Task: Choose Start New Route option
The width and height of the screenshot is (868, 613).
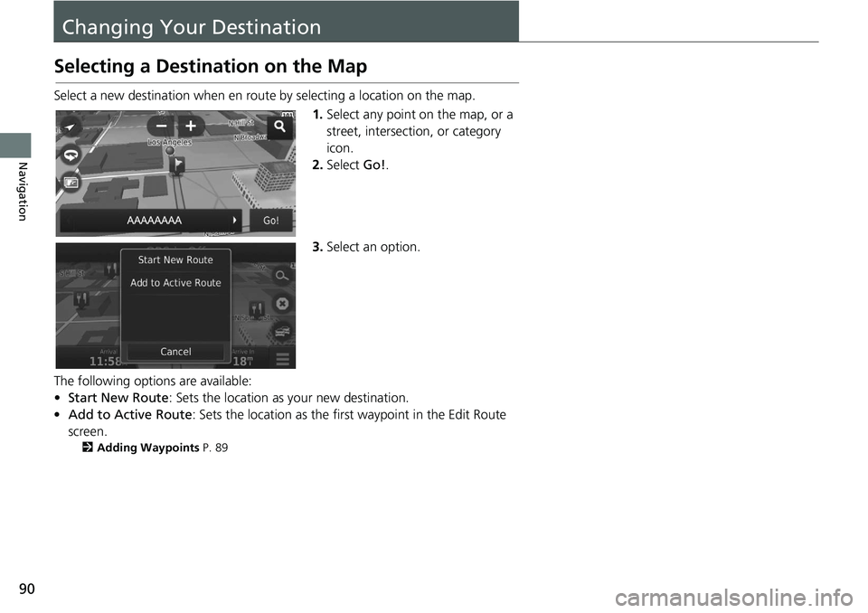Action: [175, 260]
